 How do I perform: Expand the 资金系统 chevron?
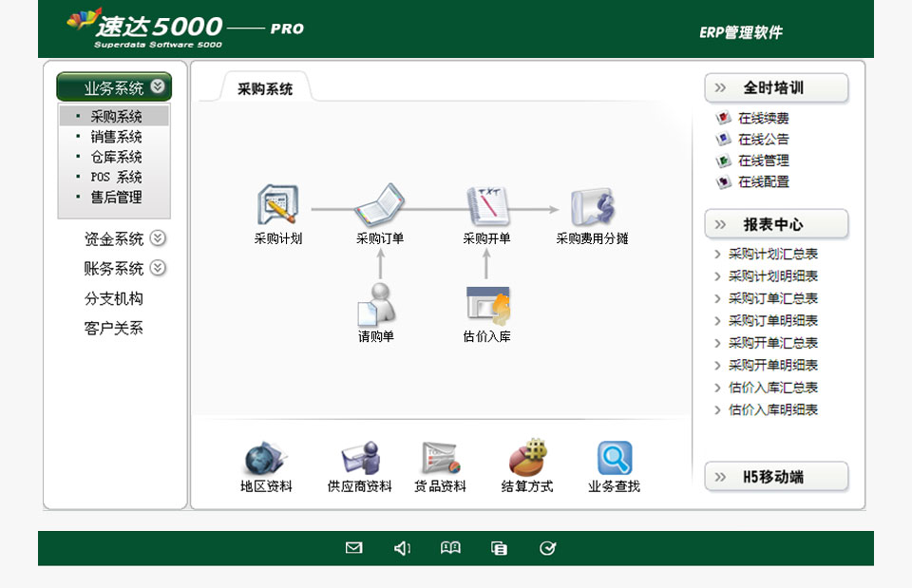(158, 237)
